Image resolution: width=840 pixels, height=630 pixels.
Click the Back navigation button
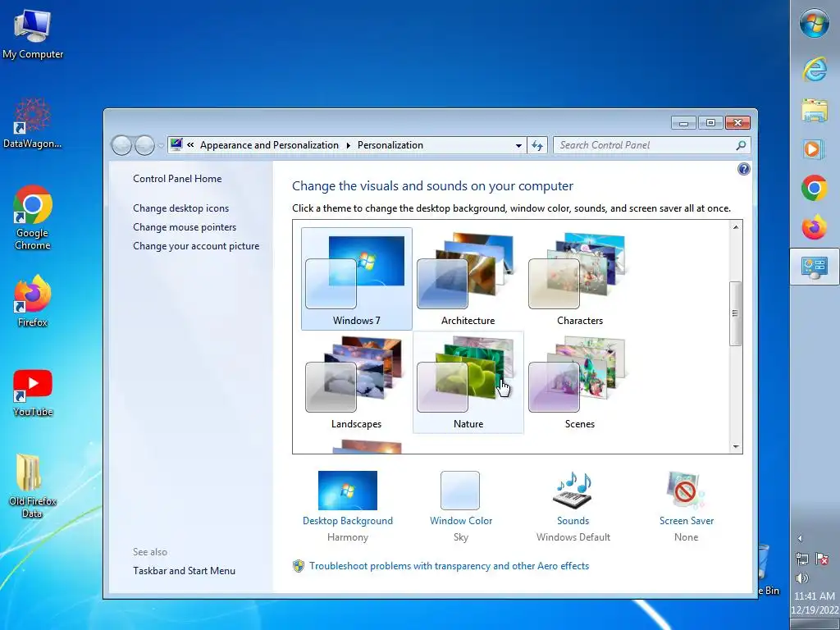(x=121, y=145)
